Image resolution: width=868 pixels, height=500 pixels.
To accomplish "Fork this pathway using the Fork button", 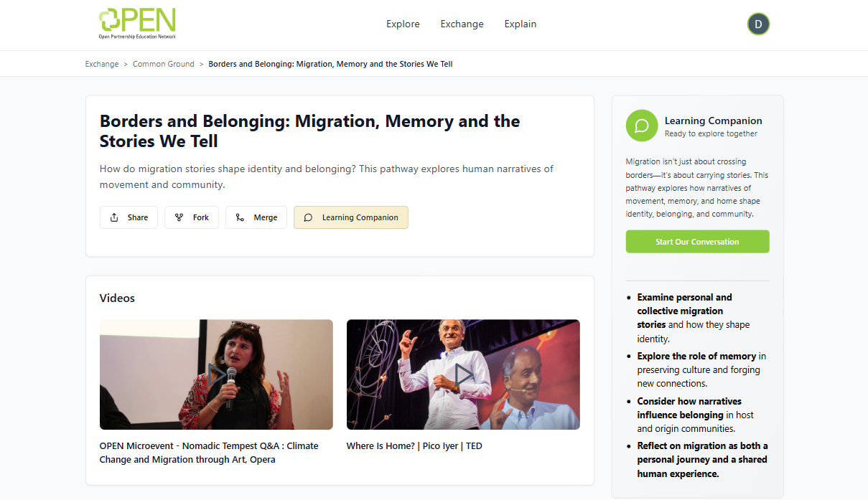I will (192, 217).
